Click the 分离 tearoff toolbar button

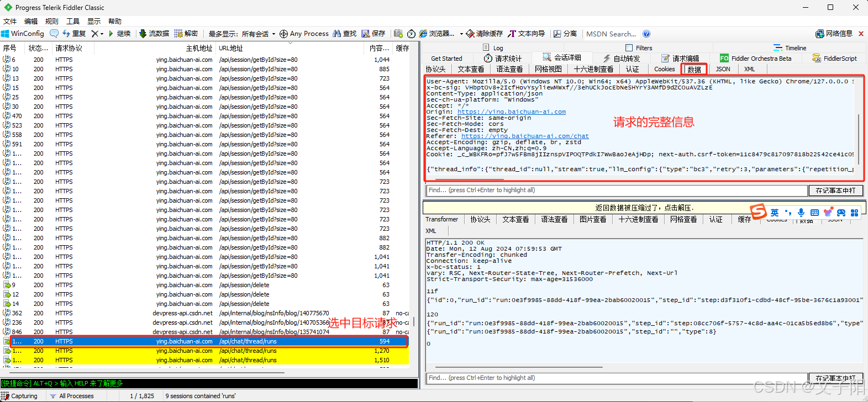pyautogui.click(x=565, y=34)
